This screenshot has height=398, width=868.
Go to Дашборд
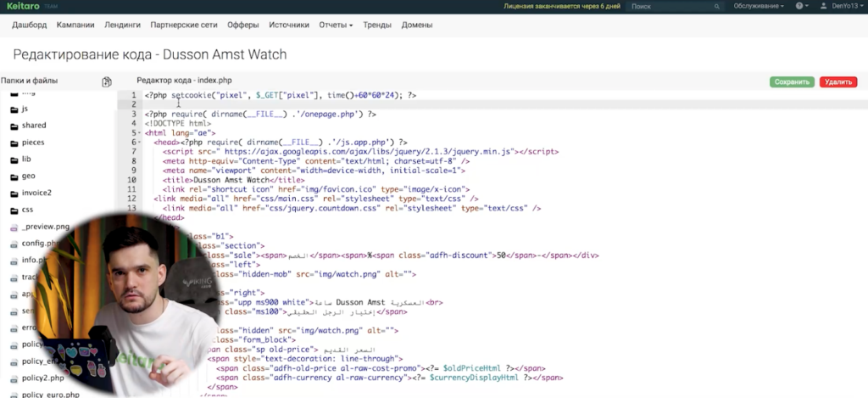pyautogui.click(x=30, y=25)
